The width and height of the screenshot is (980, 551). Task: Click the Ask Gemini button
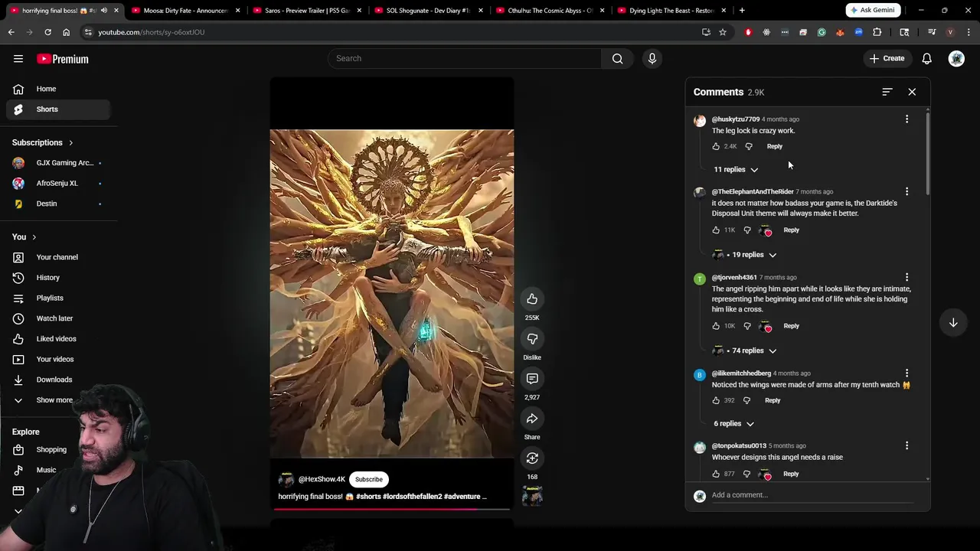[872, 10]
